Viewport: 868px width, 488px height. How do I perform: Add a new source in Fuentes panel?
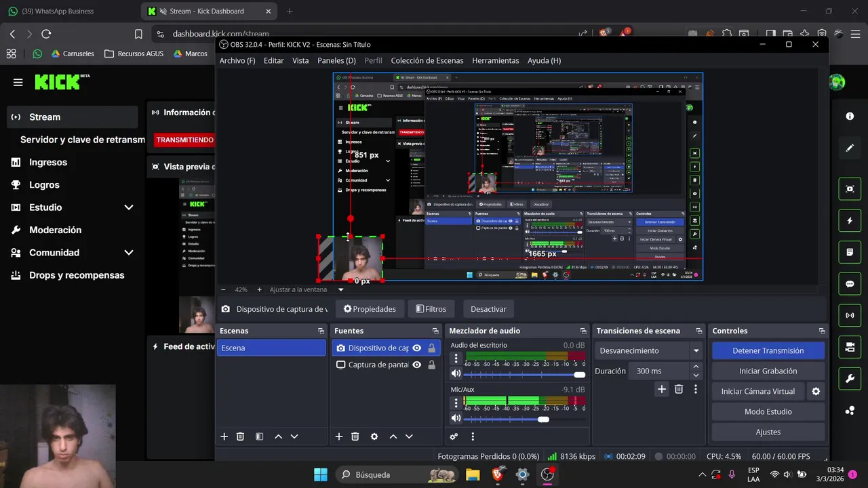tap(339, 436)
